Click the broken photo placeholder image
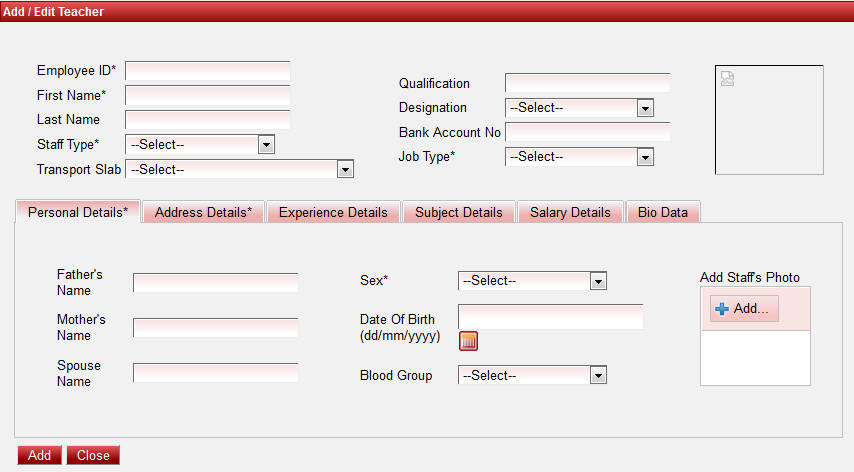This screenshot has height=472, width=854. point(727,80)
